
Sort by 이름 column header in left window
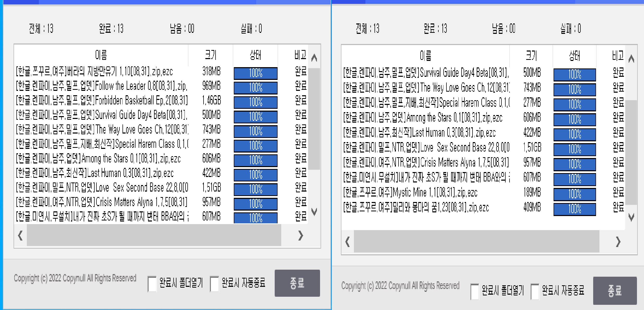coord(101,55)
